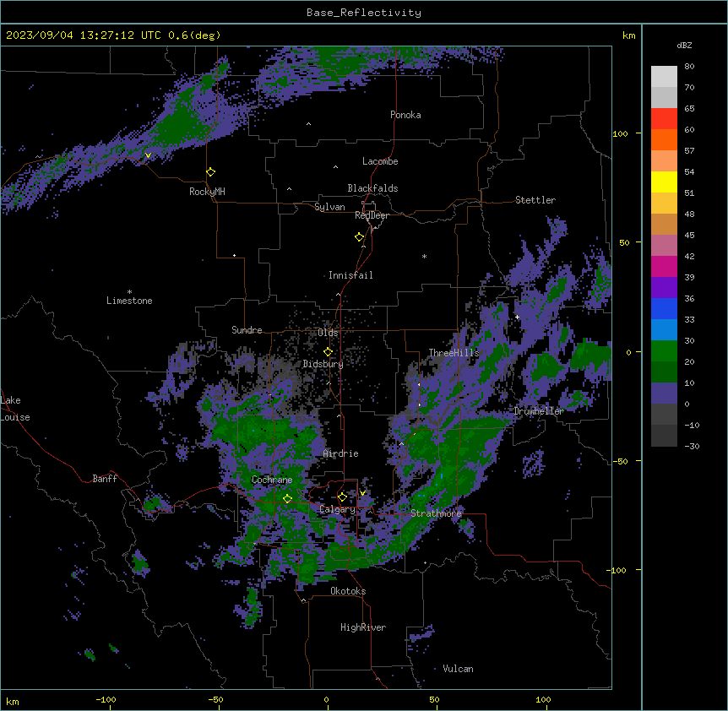Click the Blackfalds city label

(x=372, y=188)
